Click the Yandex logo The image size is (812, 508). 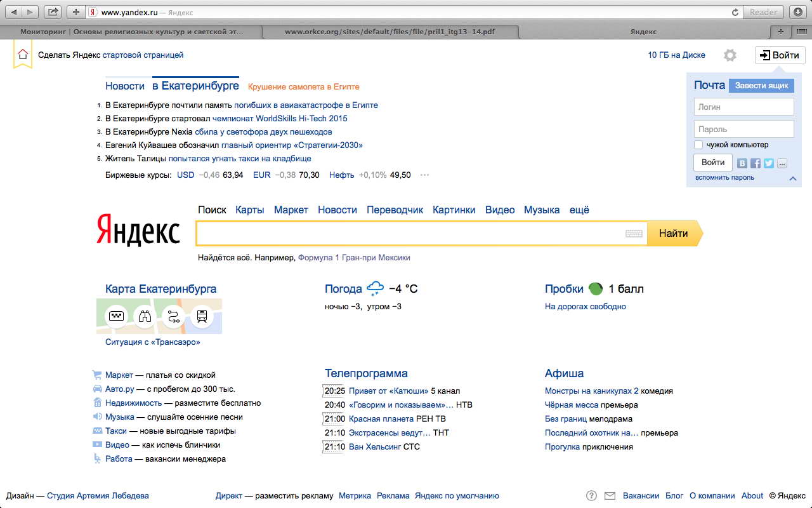point(138,229)
